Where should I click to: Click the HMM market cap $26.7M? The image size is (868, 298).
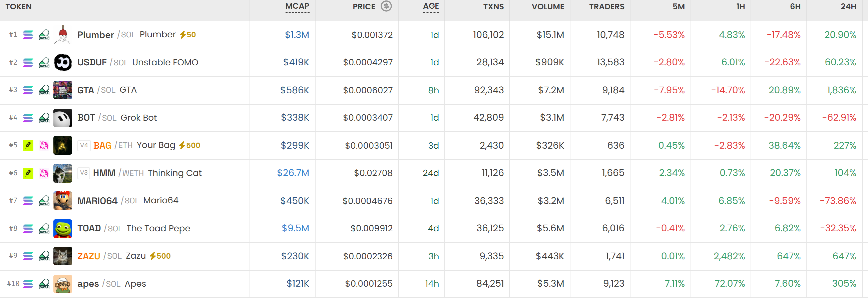coord(293,173)
